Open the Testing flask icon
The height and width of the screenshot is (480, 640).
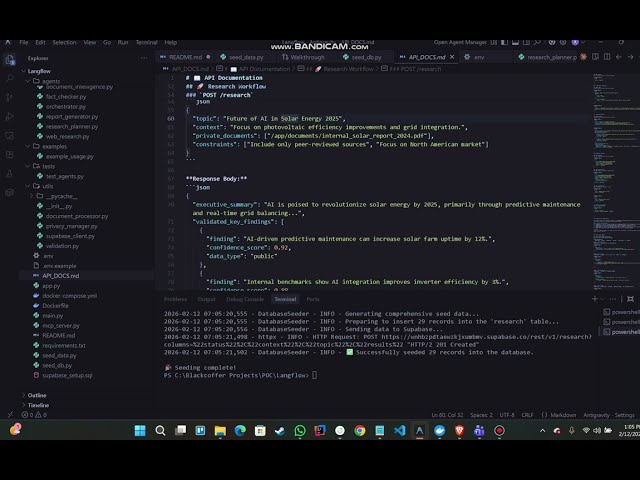pyautogui.click(x=10, y=174)
